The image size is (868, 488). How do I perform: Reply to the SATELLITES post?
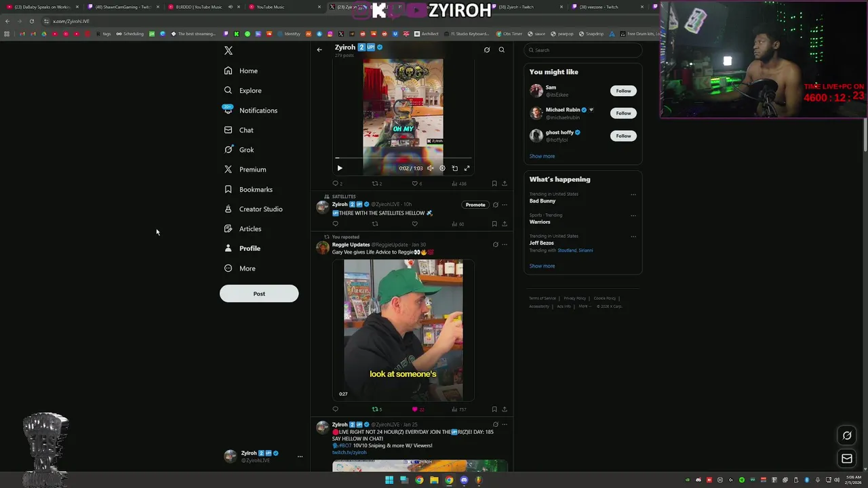(x=335, y=224)
